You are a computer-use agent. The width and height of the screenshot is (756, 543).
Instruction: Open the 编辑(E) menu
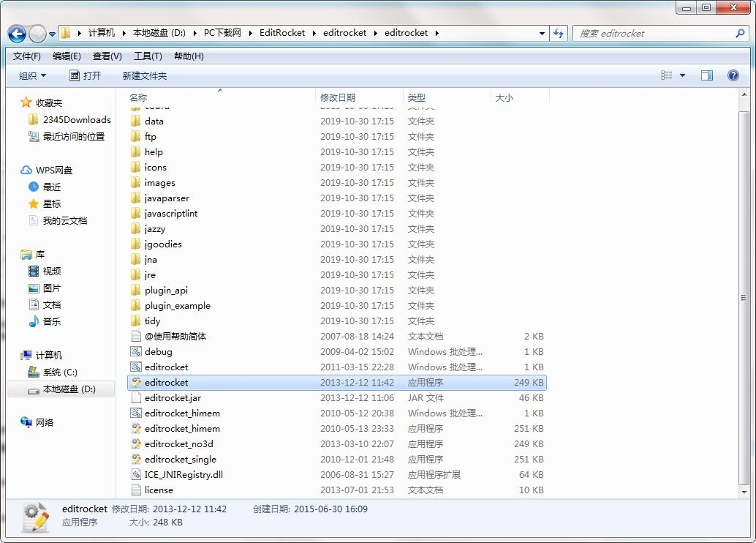coord(67,56)
